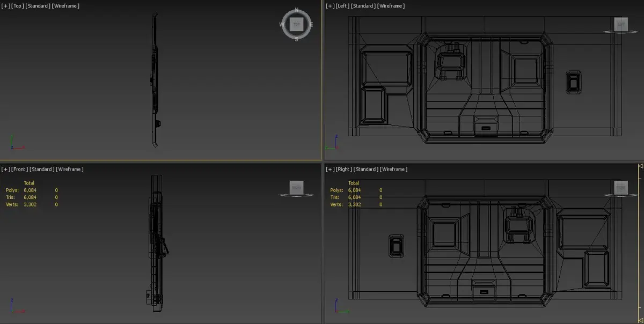This screenshot has height=324, width=644.
Task: Click the Tris count 6,084 in Right viewport
Action: pyautogui.click(x=354, y=197)
